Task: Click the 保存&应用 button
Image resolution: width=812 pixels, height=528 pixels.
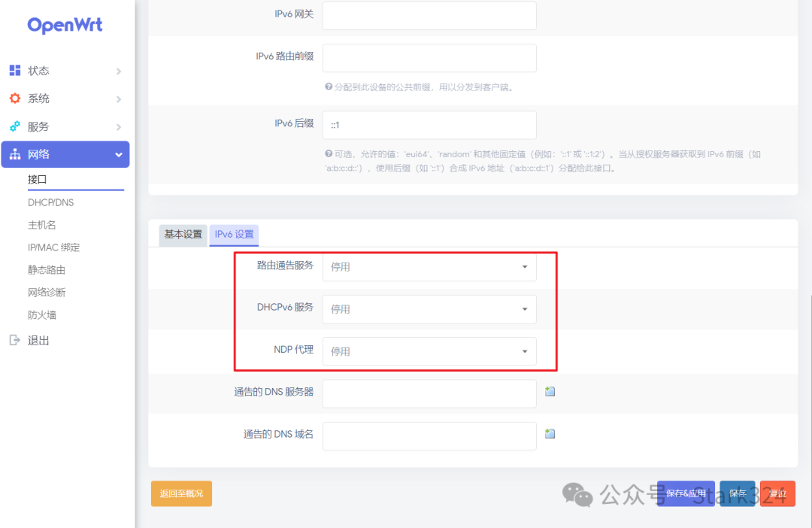Action: (686, 494)
